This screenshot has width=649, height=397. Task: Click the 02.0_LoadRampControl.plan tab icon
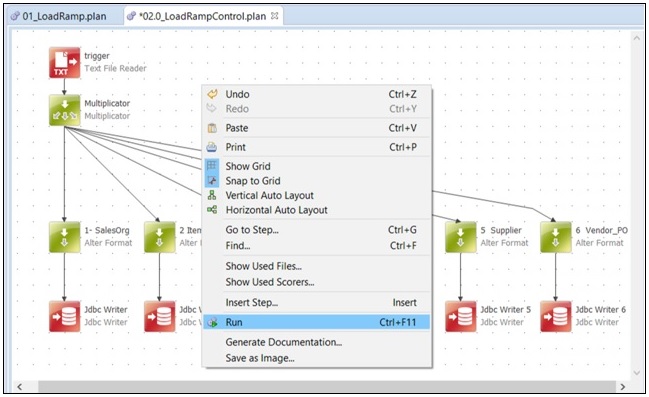(131, 16)
